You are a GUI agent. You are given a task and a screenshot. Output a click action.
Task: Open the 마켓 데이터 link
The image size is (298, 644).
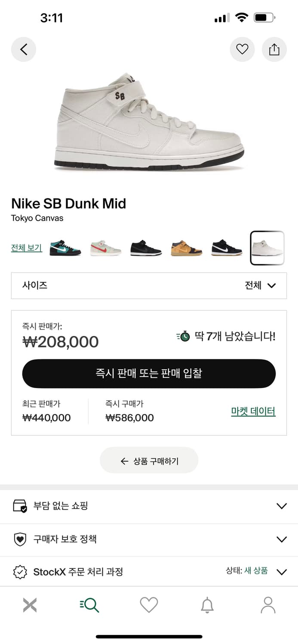pos(253,411)
